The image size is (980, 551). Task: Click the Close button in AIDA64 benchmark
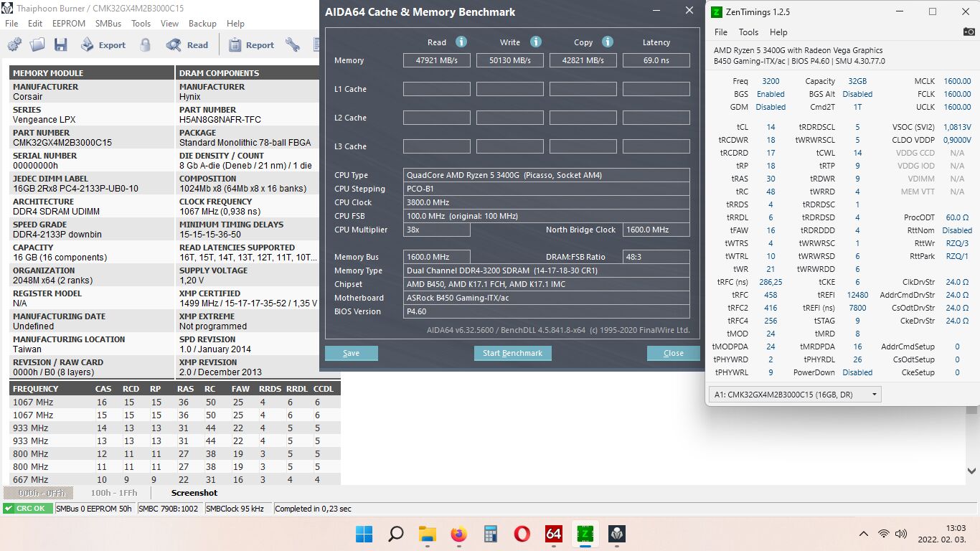click(674, 353)
